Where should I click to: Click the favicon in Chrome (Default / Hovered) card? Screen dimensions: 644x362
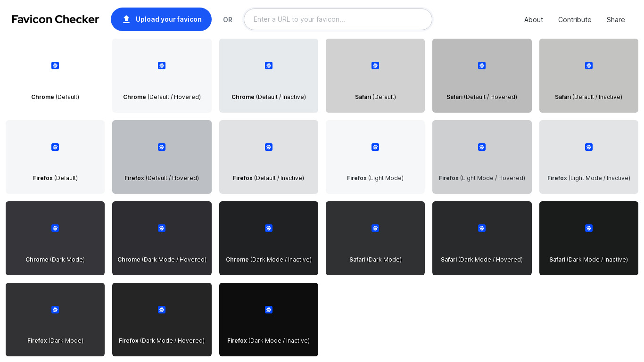click(162, 66)
